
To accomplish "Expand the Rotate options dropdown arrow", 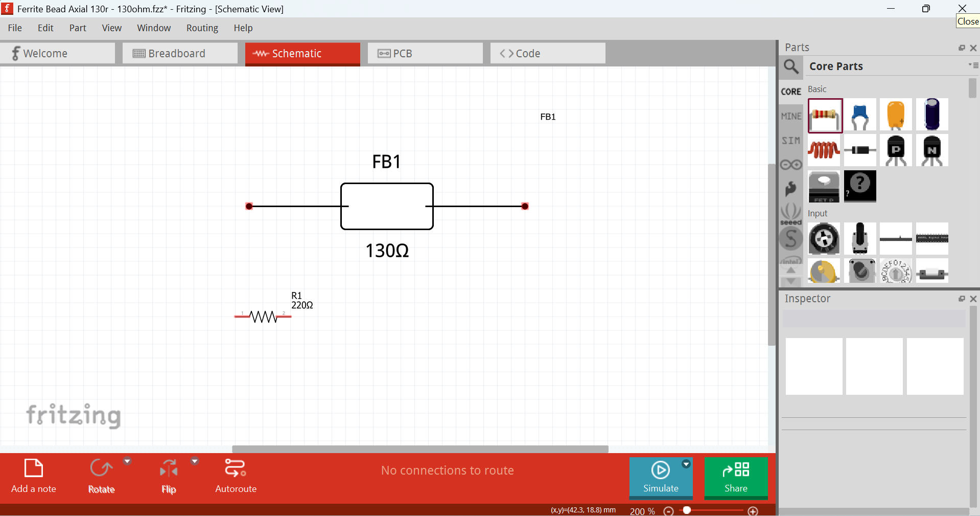I will click(x=127, y=461).
